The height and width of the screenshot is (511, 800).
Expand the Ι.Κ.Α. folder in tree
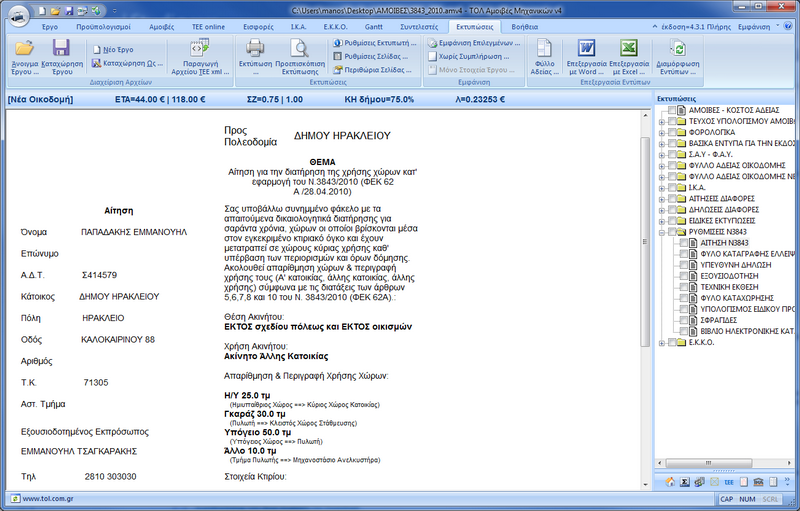point(661,187)
